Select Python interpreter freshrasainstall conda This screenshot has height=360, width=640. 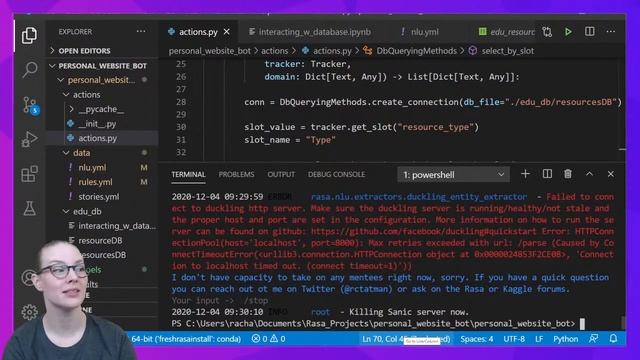click(186, 339)
